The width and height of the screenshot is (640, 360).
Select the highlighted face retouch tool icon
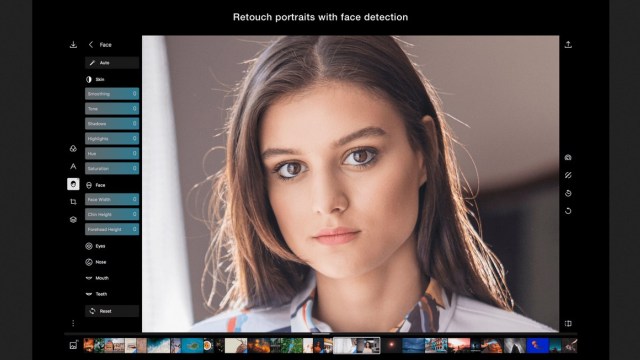click(73, 184)
